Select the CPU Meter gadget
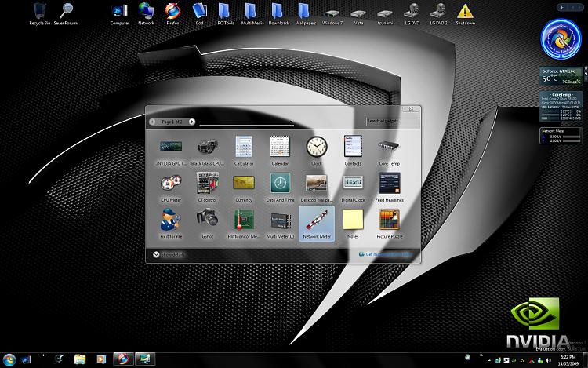This screenshot has height=368, width=588. point(171,188)
